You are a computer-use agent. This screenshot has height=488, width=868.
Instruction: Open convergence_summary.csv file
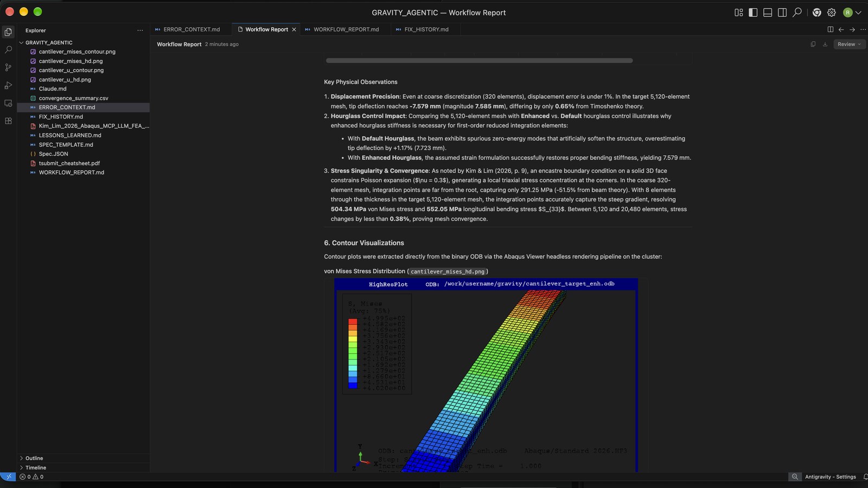pos(73,98)
